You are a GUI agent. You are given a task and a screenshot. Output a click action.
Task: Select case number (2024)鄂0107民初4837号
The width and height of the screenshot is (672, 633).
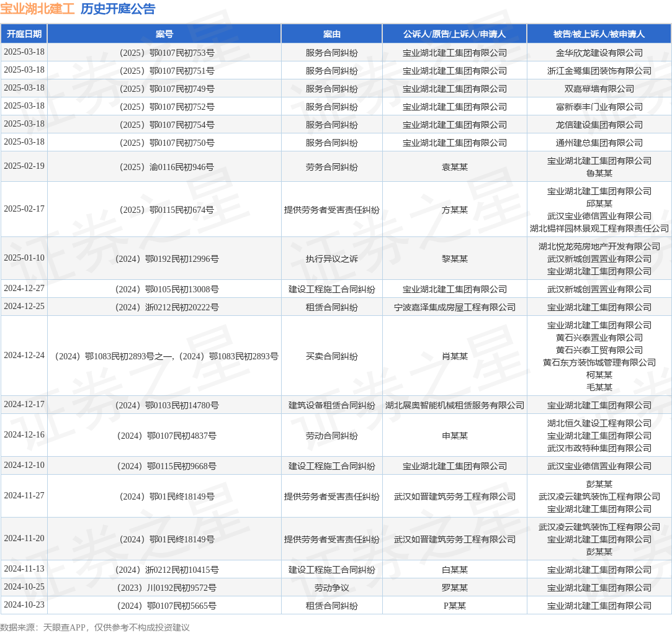(167, 436)
